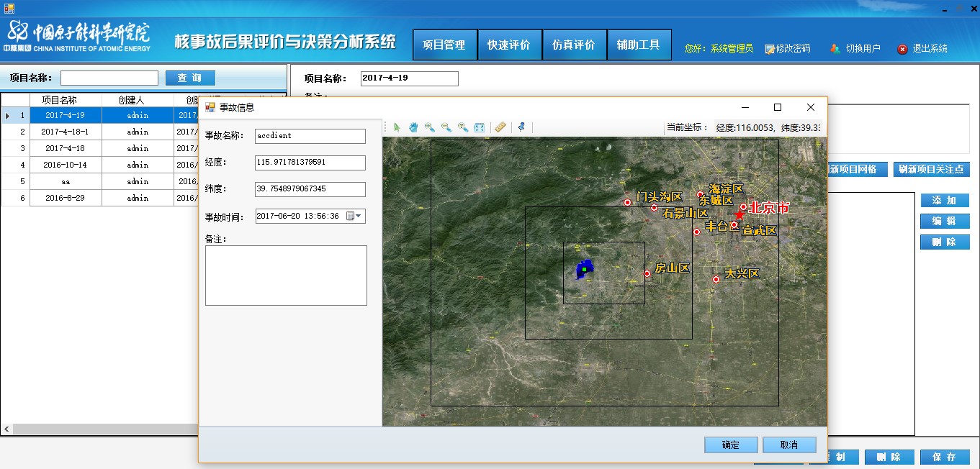The image size is (980, 469).
Task: Click the full extent map icon
Action: click(x=480, y=127)
